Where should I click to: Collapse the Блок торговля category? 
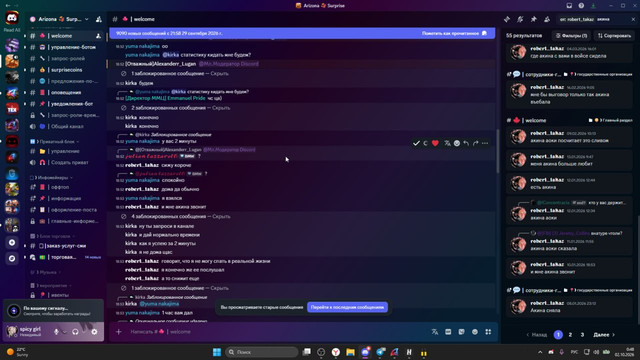tap(53, 236)
